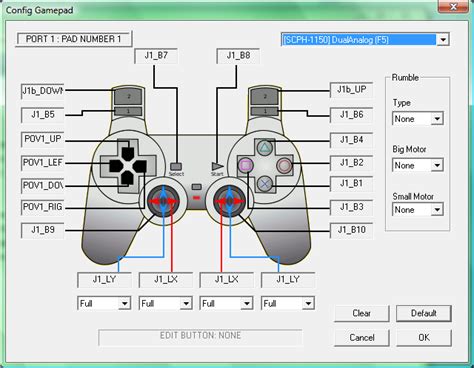The width and height of the screenshot is (474, 368).
Task: Click the Circle button on the gamepad image
Action: tap(284, 165)
